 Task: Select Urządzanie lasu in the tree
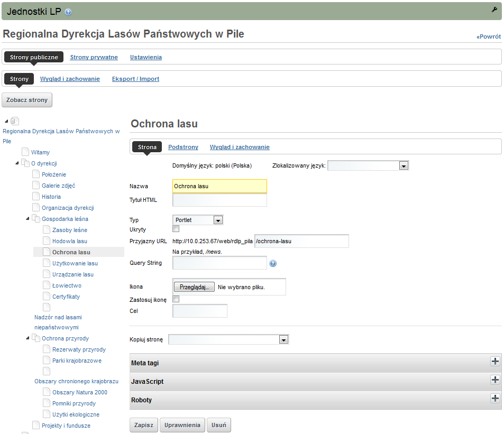73,274
